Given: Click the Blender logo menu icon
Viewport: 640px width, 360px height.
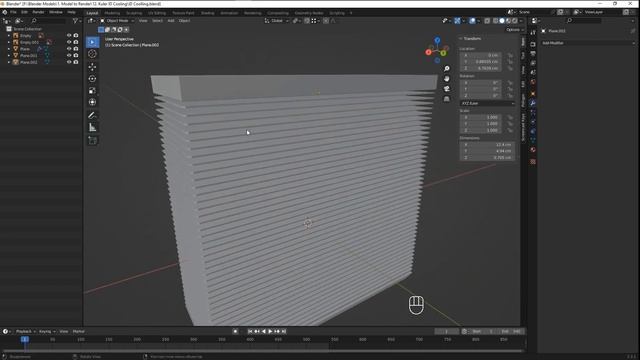Looking at the screenshot, I should (4, 12).
